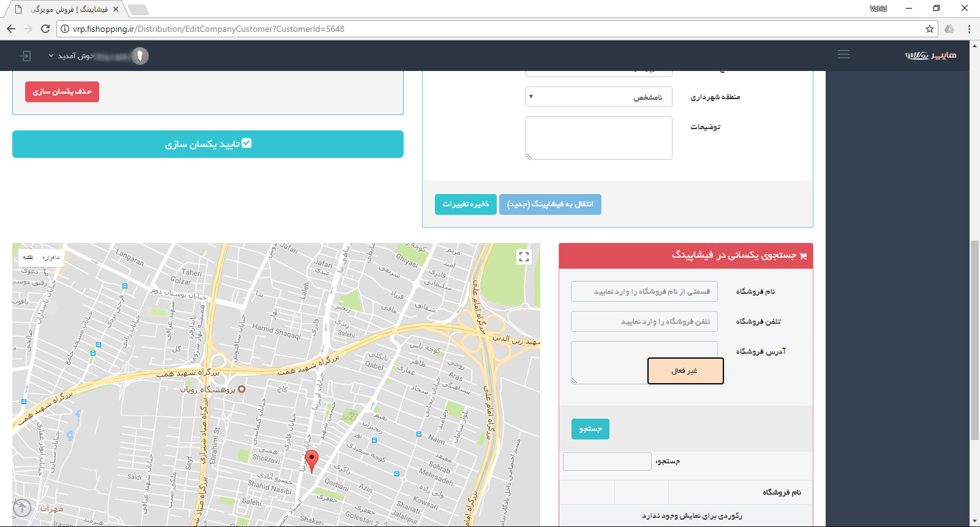
Task: Click the red location marker on the map
Action: tap(312, 460)
